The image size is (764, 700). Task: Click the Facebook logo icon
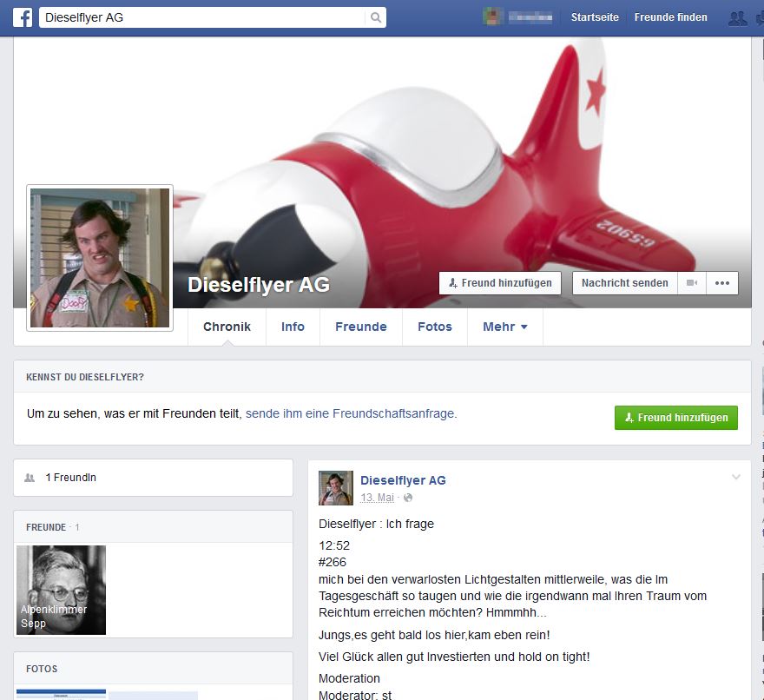(x=23, y=17)
